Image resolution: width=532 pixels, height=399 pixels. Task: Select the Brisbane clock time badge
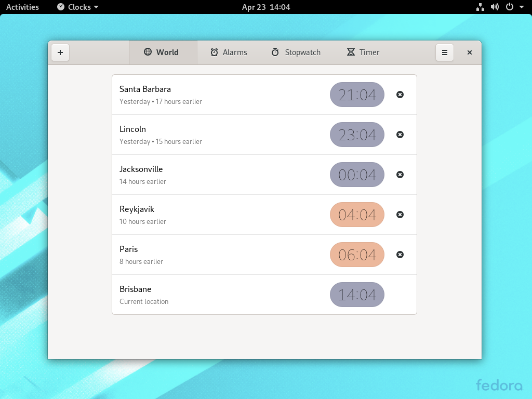[357, 295]
